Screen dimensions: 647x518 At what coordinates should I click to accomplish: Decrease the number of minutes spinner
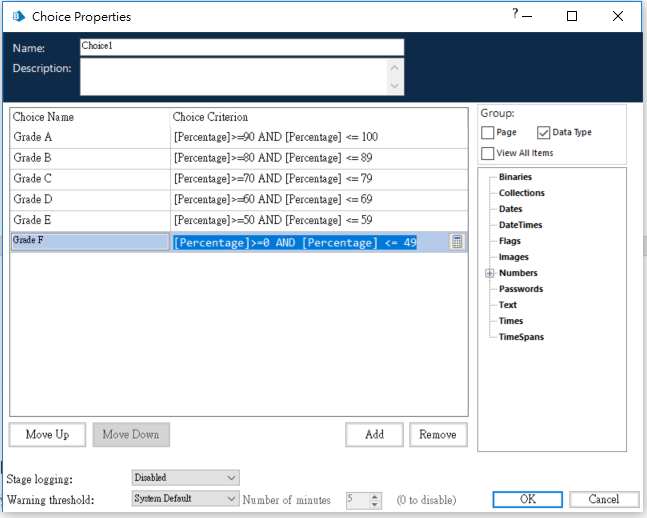(x=375, y=504)
